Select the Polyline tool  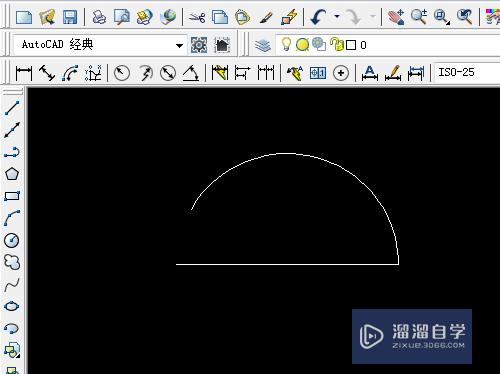(12, 152)
